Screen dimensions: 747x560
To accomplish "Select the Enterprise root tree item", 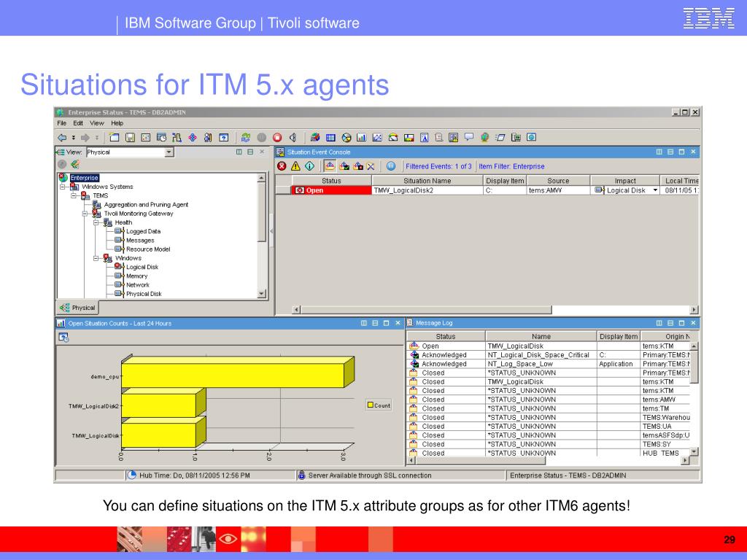I will (85, 178).
